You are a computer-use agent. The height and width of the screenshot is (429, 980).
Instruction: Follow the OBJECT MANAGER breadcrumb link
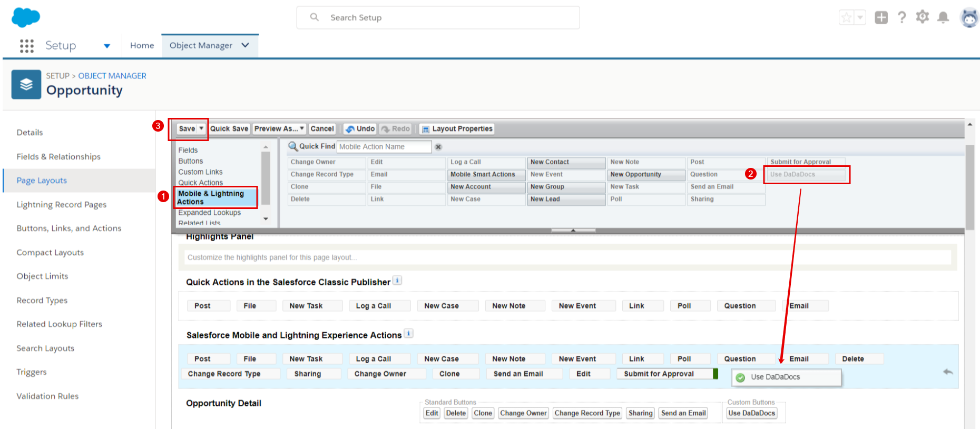(x=112, y=76)
